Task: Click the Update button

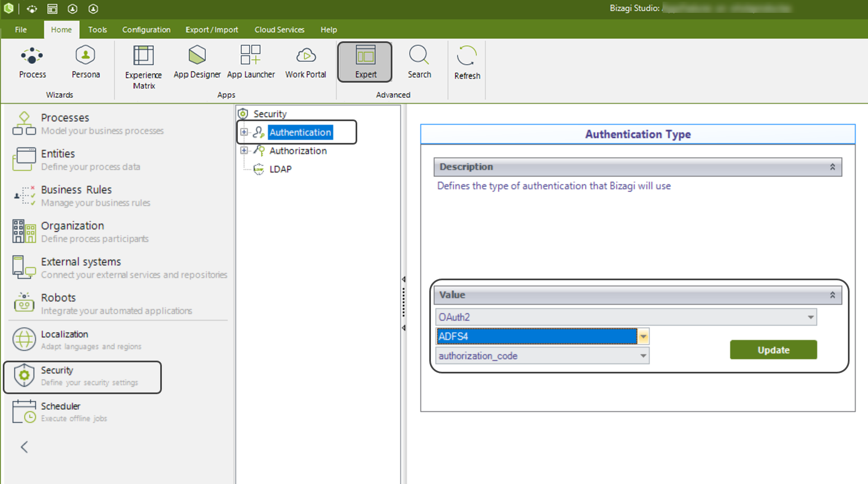Action: tap(773, 350)
